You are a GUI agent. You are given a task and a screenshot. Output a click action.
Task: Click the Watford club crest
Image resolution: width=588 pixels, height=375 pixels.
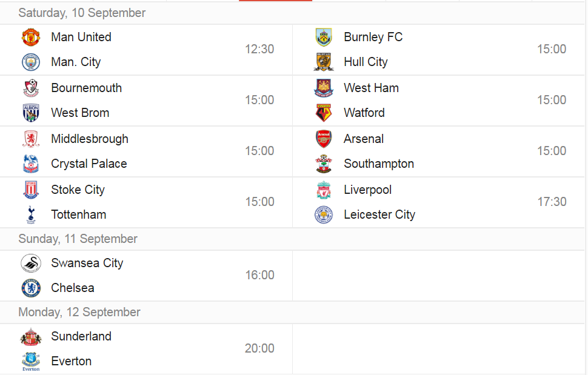pos(324,113)
